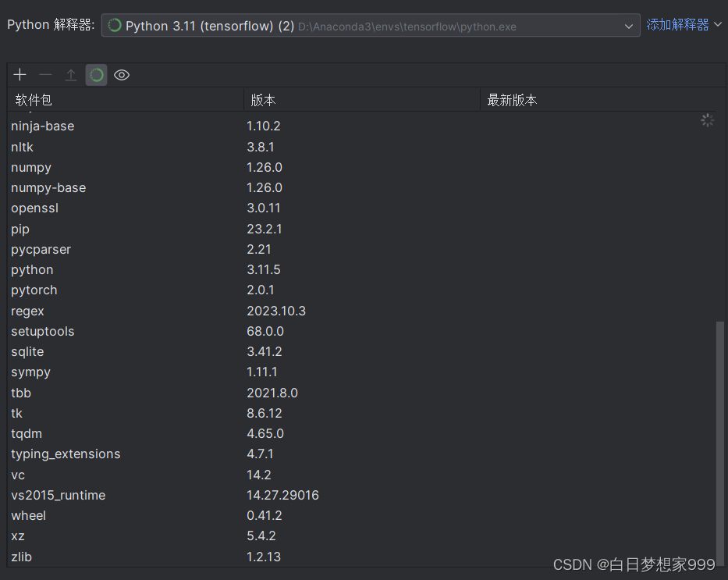Select the pip package row
Image resolution: width=728 pixels, height=580 pixels.
362,229
